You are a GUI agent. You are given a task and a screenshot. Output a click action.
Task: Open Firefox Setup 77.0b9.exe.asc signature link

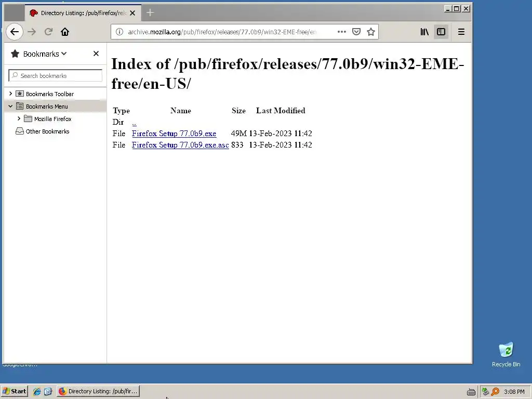tap(180, 145)
